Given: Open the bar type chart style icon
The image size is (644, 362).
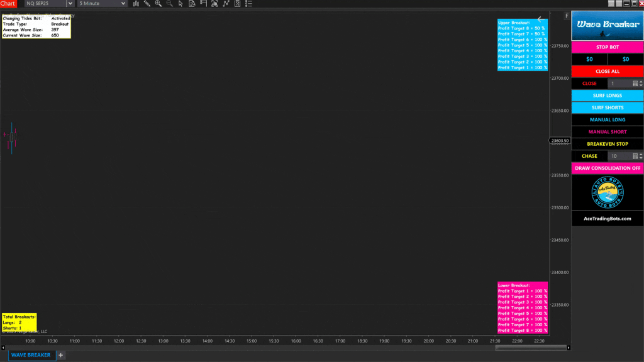Looking at the screenshot, I should [x=136, y=3].
